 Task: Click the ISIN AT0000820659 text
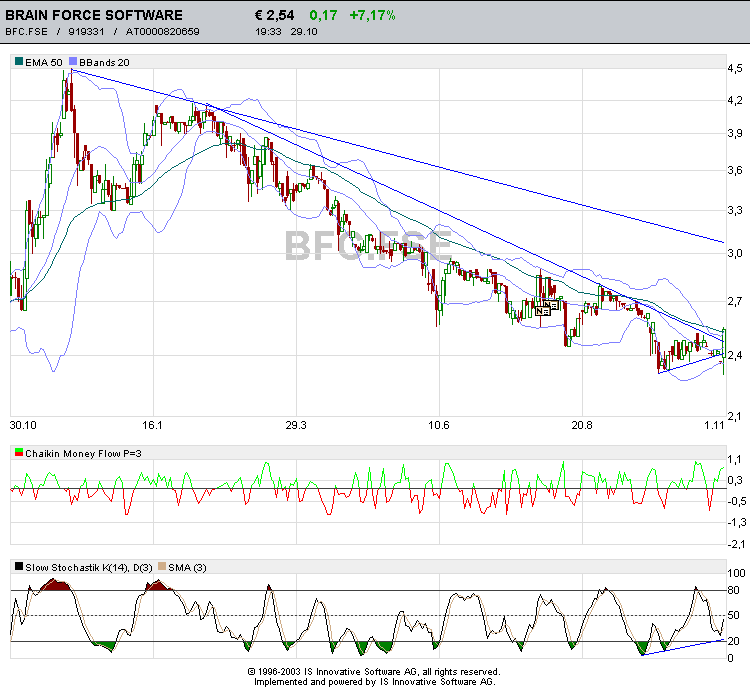[x=163, y=32]
